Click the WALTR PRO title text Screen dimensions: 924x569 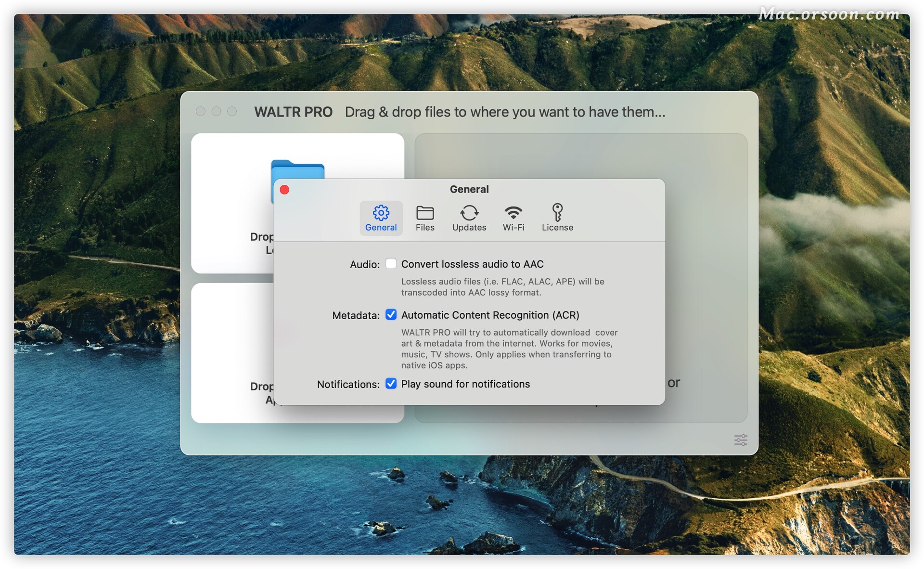(293, 112)
